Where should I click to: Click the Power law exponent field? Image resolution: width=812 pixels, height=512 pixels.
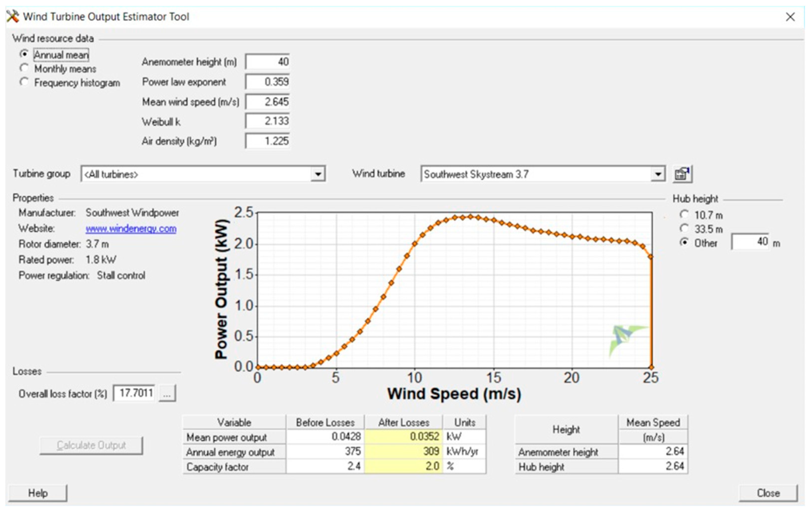pyautogui.click(x=267, y=82)
